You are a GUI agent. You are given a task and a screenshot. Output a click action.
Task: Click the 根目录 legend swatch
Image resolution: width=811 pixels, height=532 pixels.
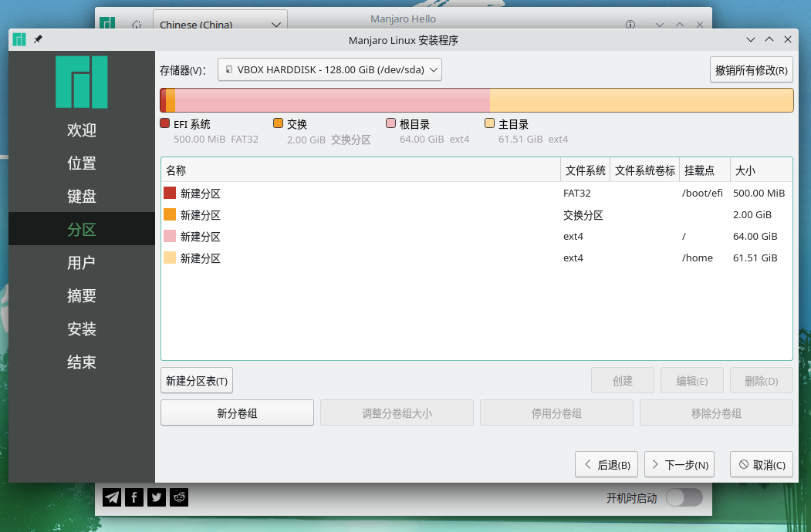click(391, 123)
